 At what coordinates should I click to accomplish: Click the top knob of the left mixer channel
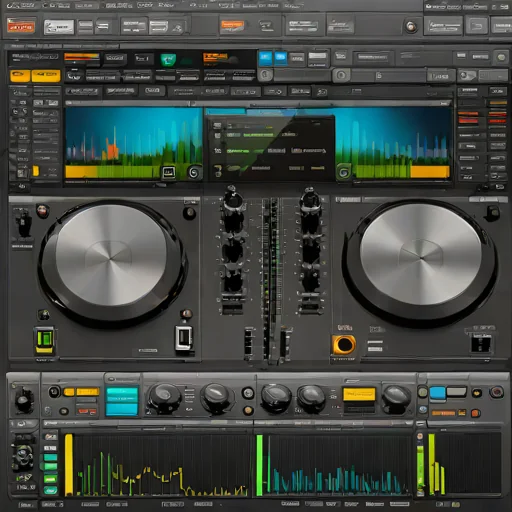pos(233,200)
